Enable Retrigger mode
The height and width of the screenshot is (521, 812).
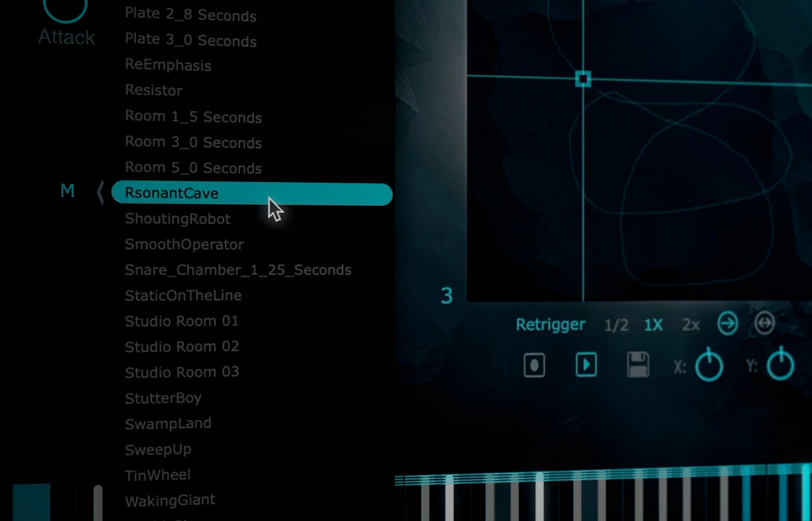[550, 325]
